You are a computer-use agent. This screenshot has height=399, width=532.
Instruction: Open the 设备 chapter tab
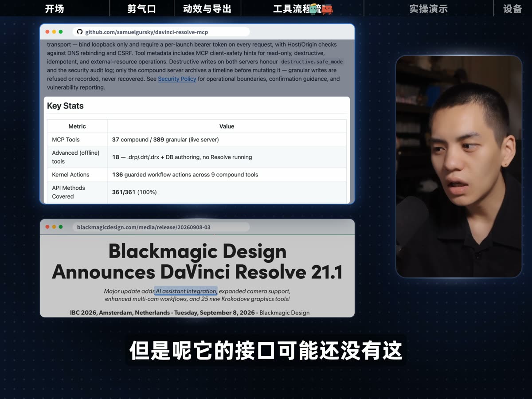[x=512, y=8]
